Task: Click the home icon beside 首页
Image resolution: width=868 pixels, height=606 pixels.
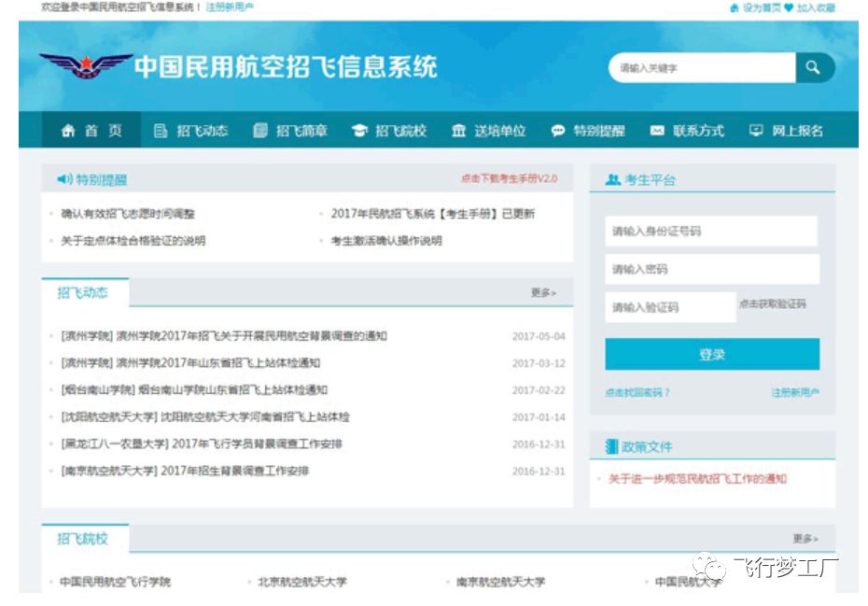Action: [x=68, y=131]
